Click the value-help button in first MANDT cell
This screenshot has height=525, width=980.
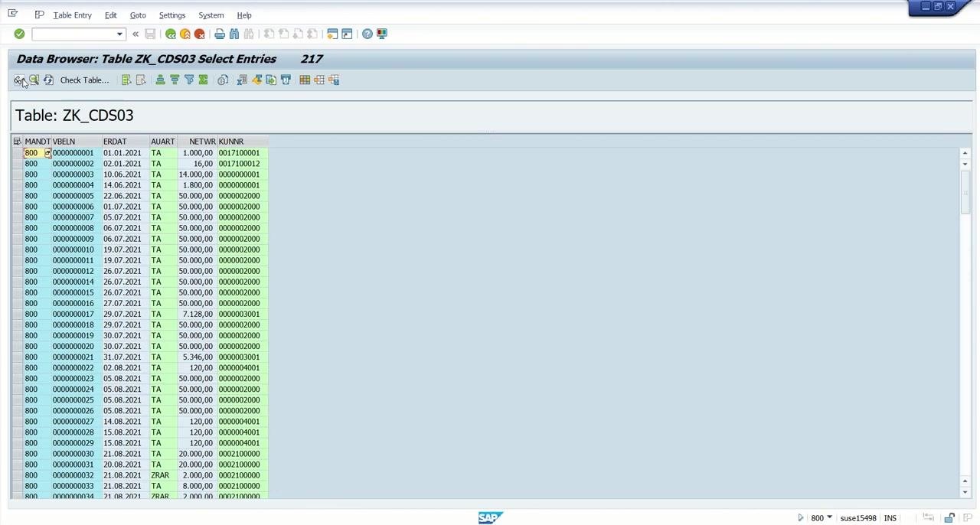(47, 153)
